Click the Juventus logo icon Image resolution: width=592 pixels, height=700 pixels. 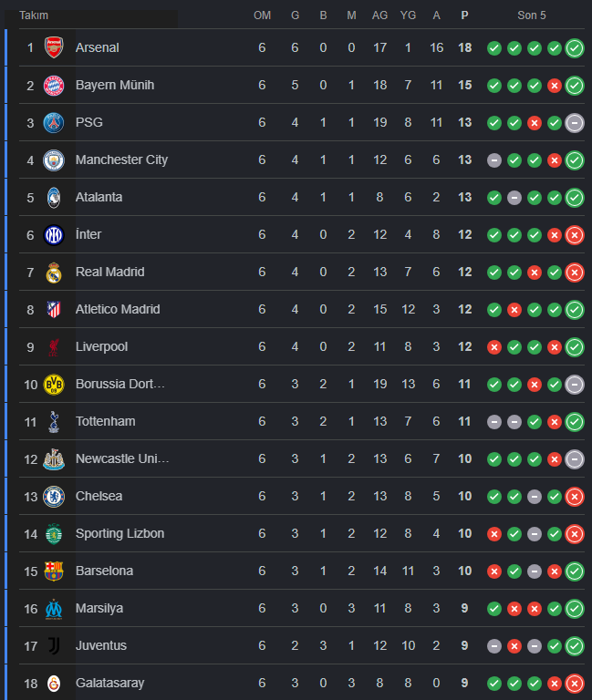[54, 645]
